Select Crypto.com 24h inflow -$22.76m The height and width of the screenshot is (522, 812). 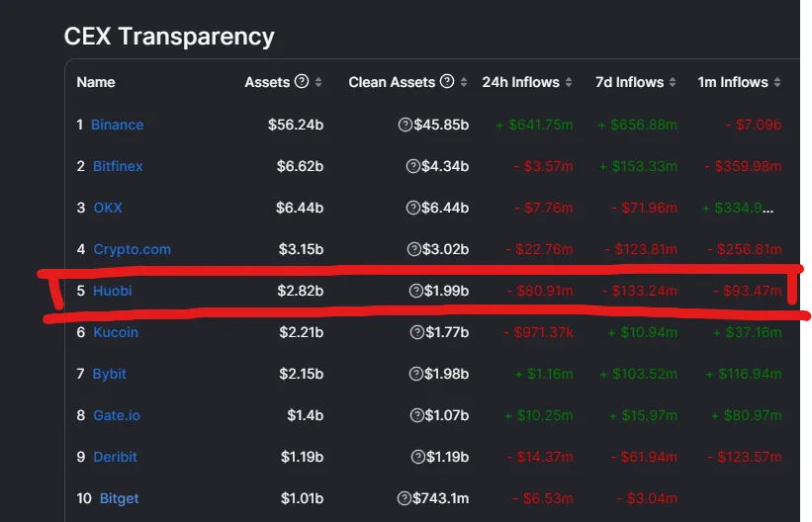tap(540, 249)
